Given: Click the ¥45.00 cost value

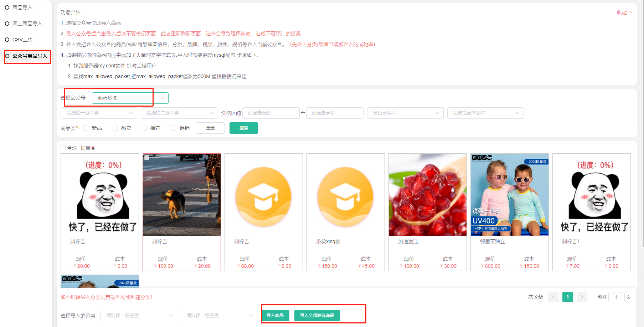Looking at the screenshot, I should coord(366,266).
